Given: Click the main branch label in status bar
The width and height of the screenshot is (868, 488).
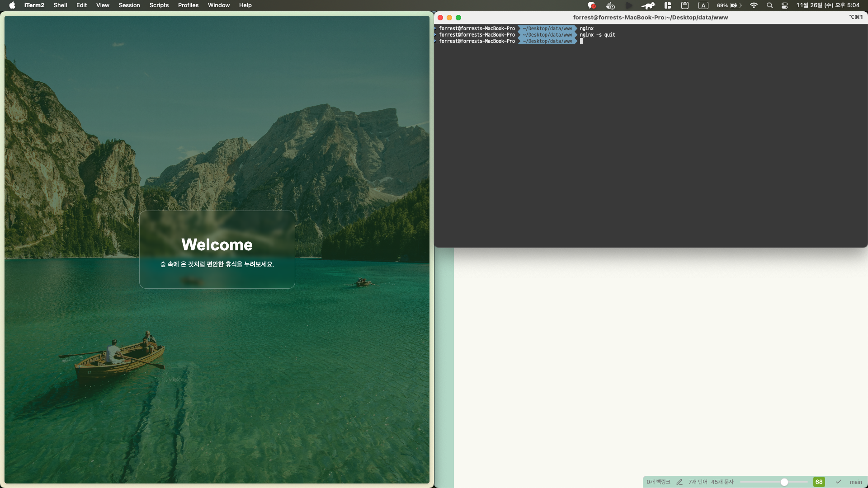Looking at the screenshot, I should pos(855,482).
